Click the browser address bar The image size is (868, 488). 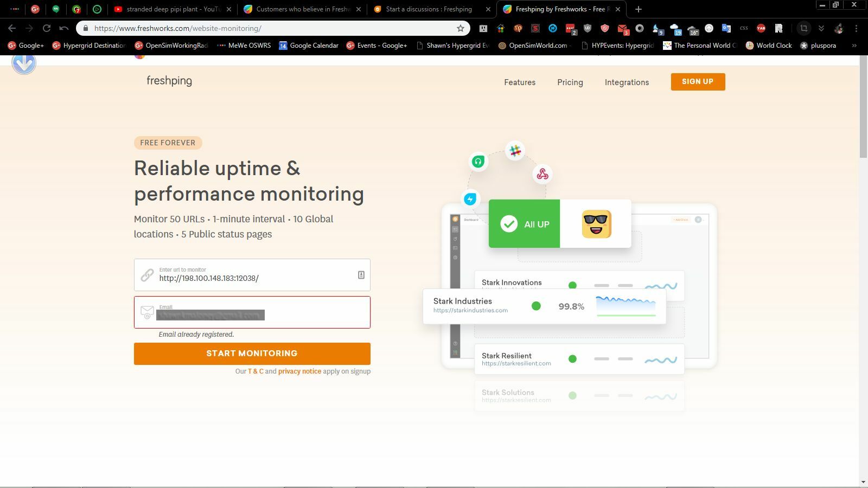[274, 28]
